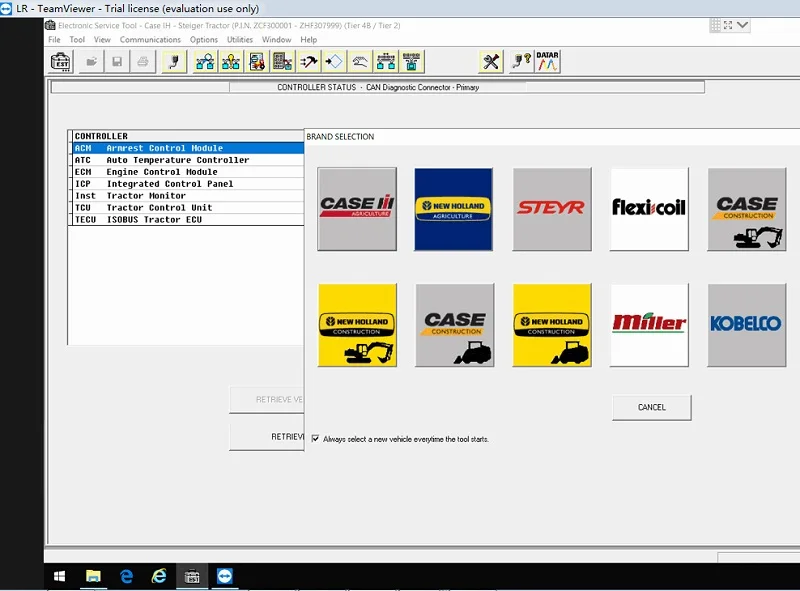Screen dimensions: 800x591
Task: Click the EST app taskbar icon
Action: tap(192, 576)
